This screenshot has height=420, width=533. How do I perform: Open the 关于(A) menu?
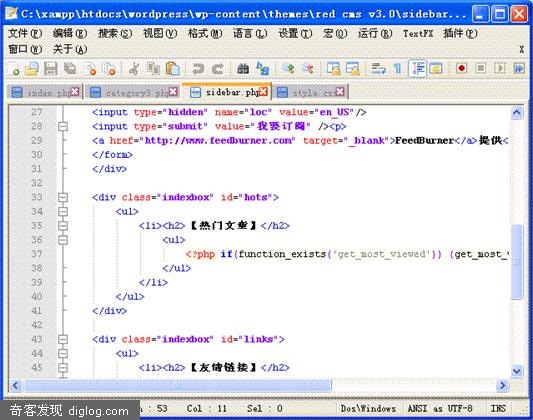coord(70,49)
